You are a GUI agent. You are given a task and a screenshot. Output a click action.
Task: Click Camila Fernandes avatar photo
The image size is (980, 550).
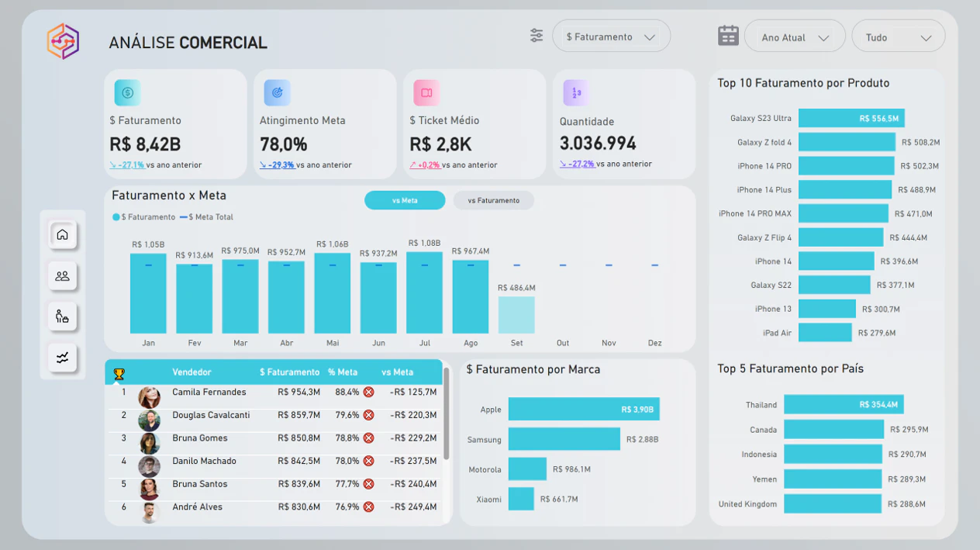(149, 397)
